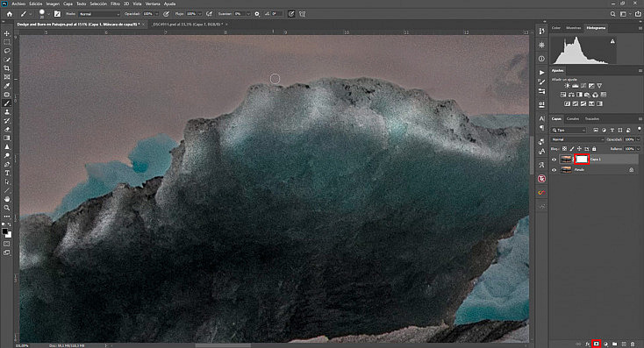644x348 pixels.
Task: Click foreground color swatch
Action: 4,232
